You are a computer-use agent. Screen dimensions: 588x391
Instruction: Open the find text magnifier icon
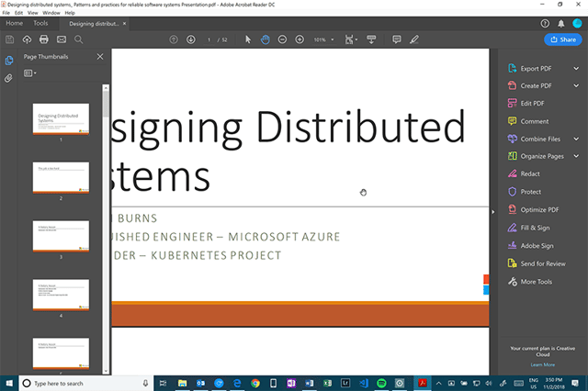(78, 39)
